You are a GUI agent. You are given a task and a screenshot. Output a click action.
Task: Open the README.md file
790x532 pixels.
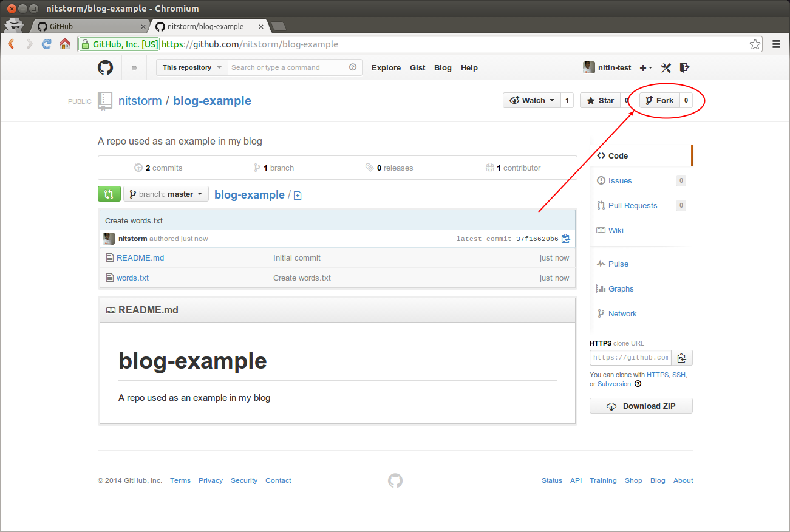[140, 258]
